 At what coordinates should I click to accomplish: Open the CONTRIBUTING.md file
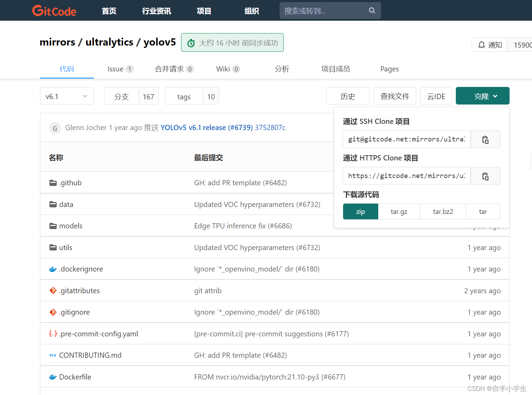point(90,355)
